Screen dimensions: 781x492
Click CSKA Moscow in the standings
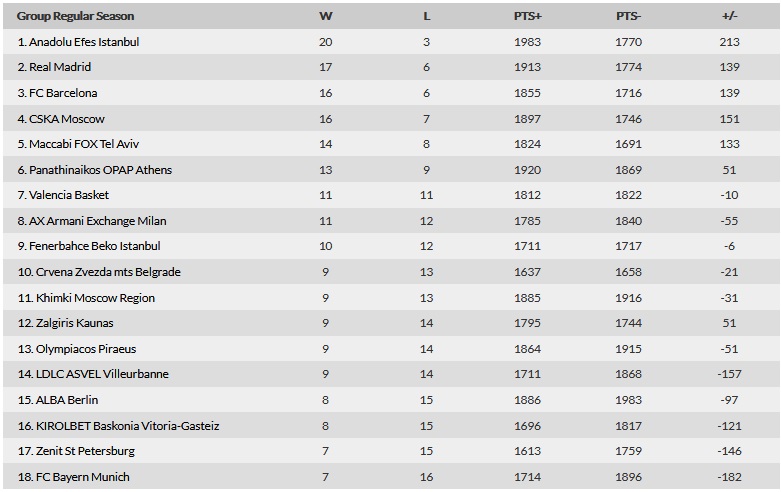click(x=67, y=119)
